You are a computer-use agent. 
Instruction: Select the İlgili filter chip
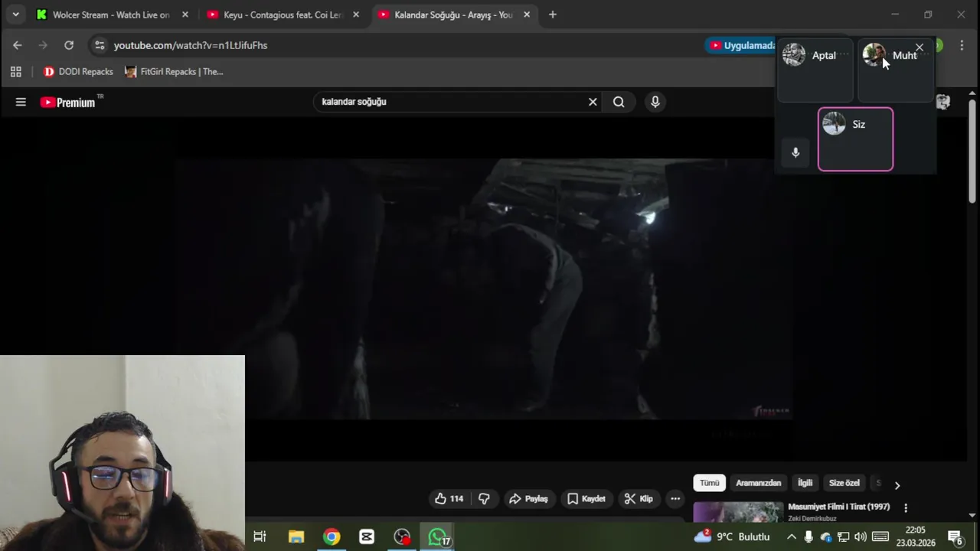[x=805, y=483]
